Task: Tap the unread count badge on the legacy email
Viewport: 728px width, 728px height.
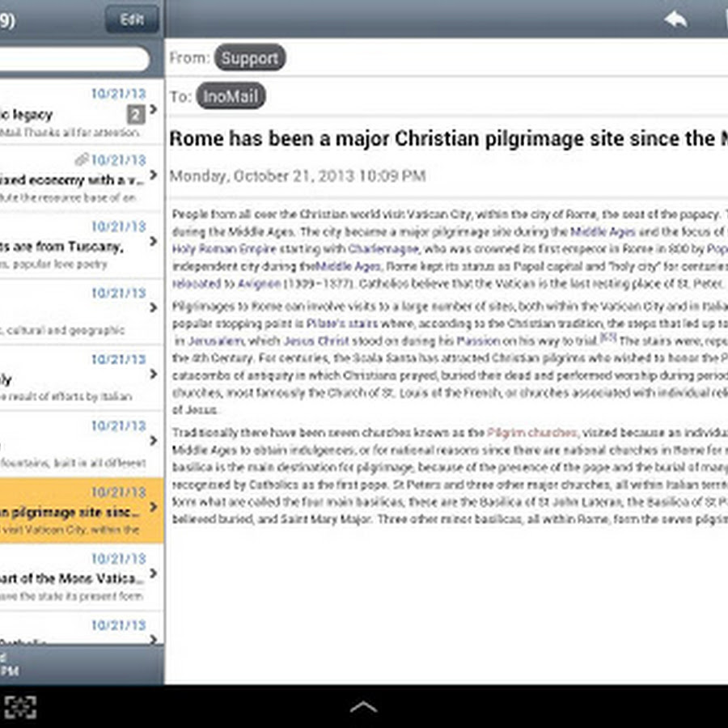Action: tap(135, 115)
